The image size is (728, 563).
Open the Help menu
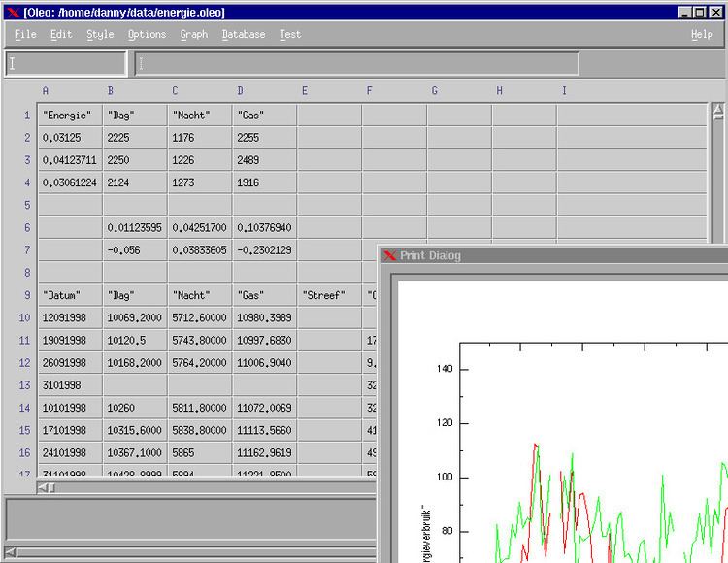[701, 34]
